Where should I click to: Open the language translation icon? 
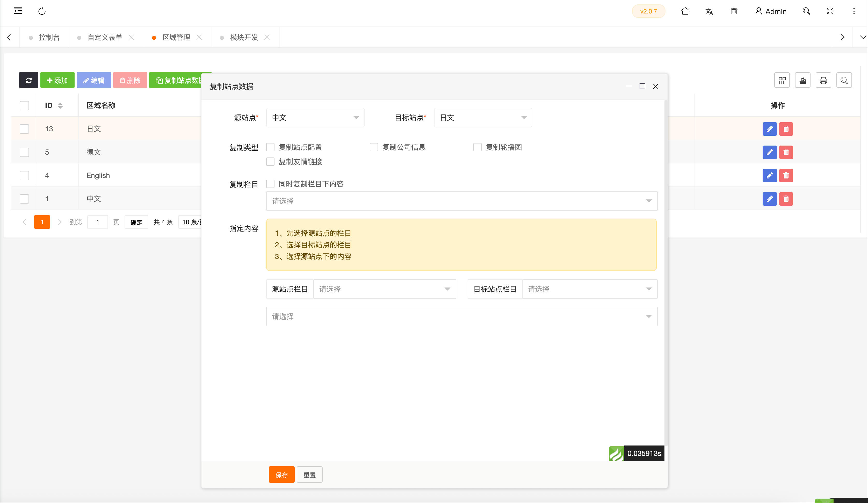[x=709, y=11]
